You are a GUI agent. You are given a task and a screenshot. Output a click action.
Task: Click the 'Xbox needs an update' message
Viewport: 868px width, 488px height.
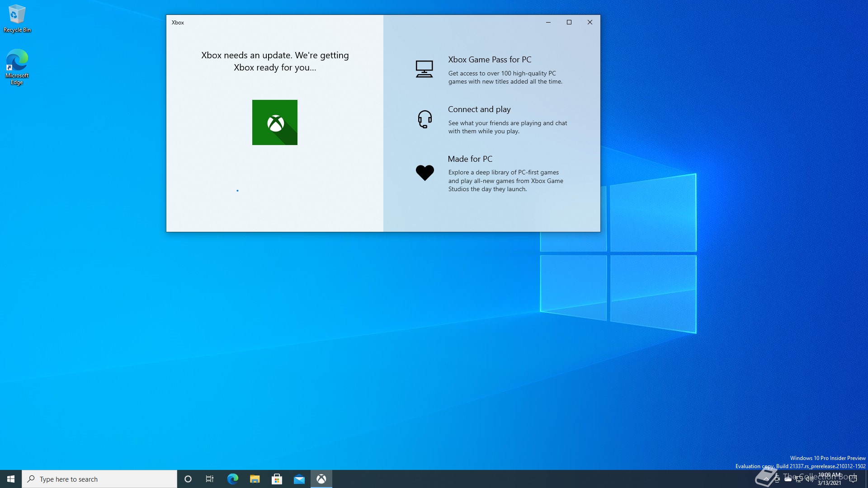pos(275,61)
